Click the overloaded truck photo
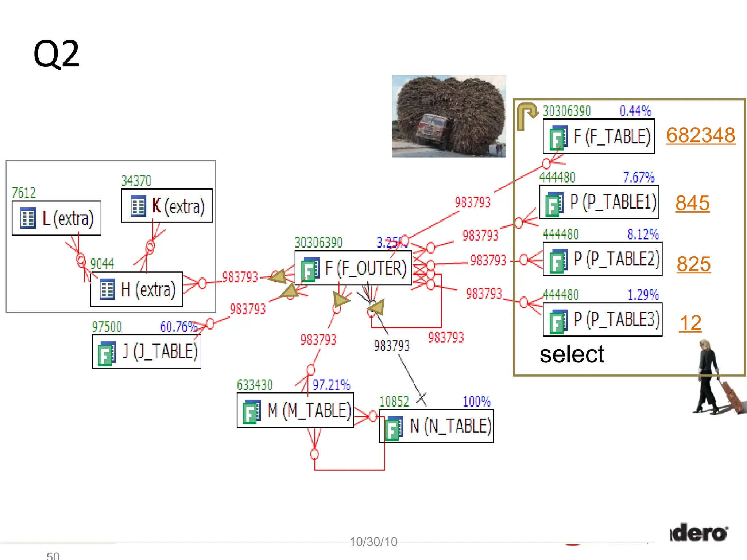This screenshot has width=747, height=560. tap(449, 116)
